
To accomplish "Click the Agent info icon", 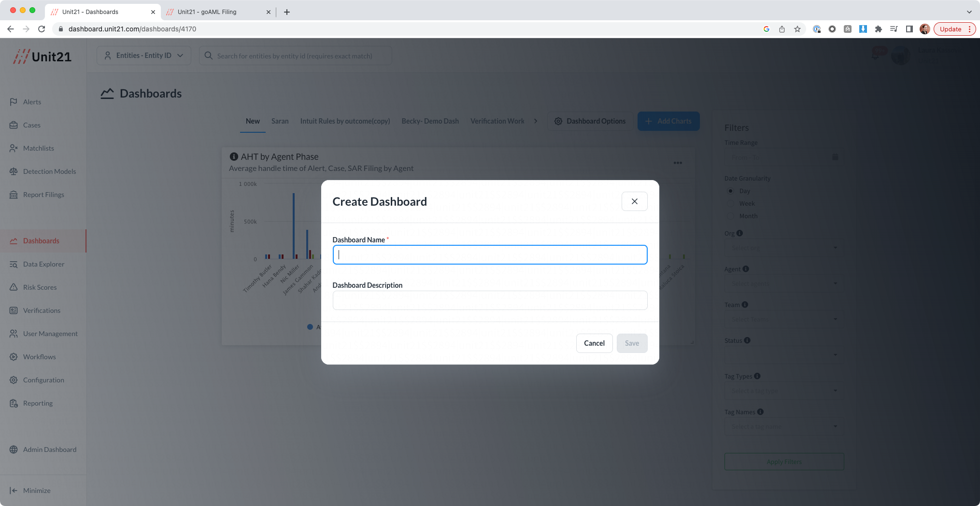I will click(x=746, y=269).
